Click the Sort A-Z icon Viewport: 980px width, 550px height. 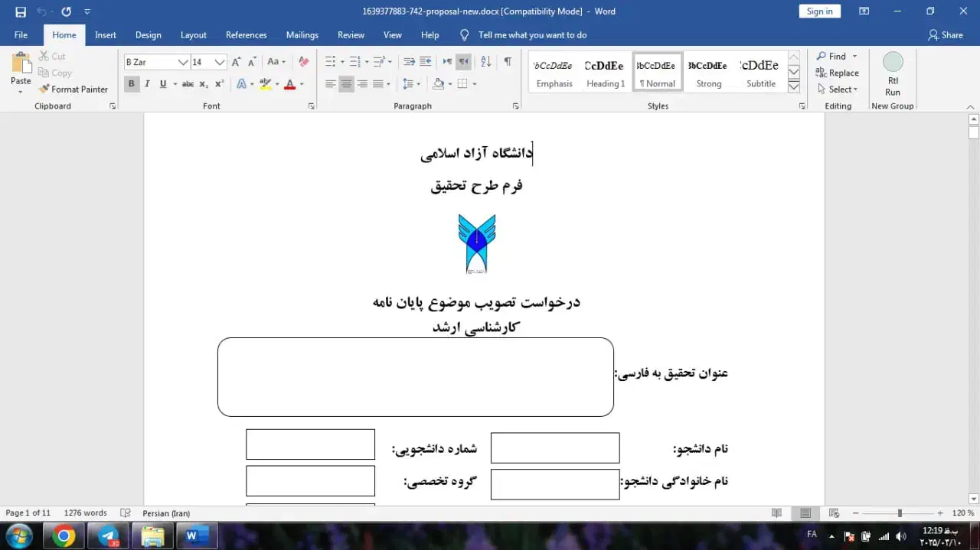[x=485, y=62]
